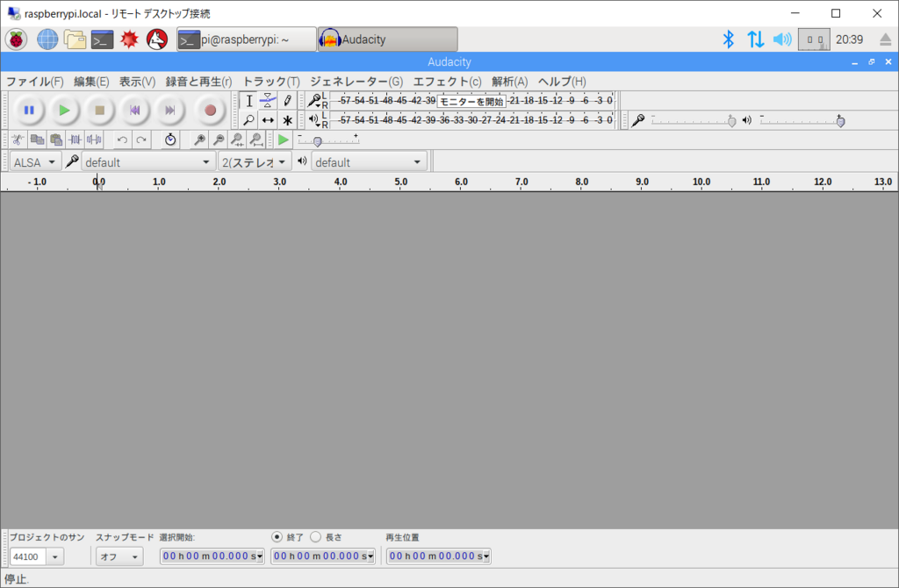Select the Time Shift tool

point(268,120)
